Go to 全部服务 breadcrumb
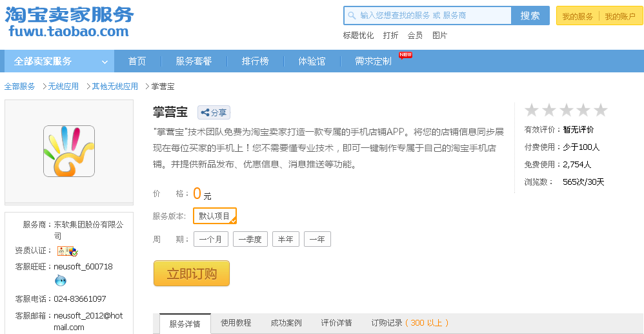The width and height of the screenshot is (644, 334). tap(20, 87)
